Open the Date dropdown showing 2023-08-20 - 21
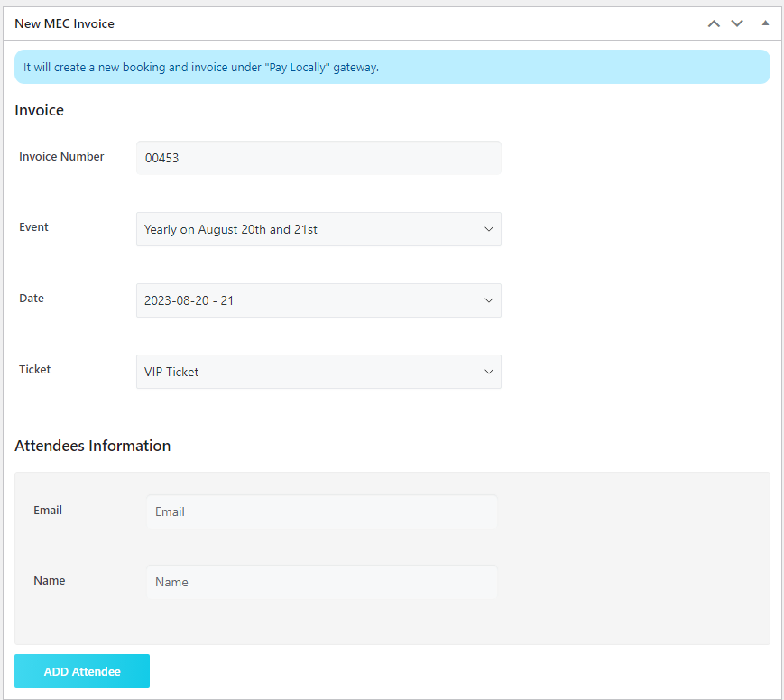This screenshot has width=784, height=700. point(318,300)
